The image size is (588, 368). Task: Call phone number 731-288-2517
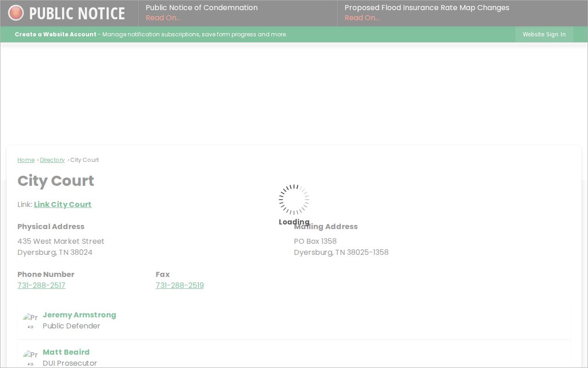coord(41,286)
